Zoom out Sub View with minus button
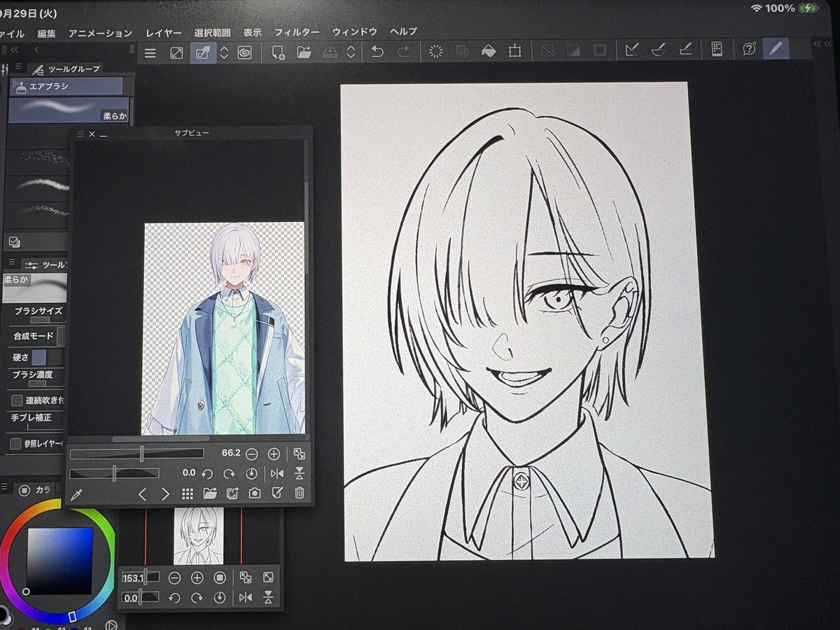Screen dimensions: 840x630 point(252,454)
